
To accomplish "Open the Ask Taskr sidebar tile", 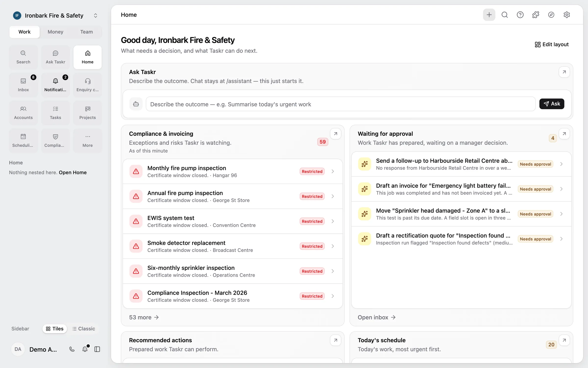I will (55, 57).
